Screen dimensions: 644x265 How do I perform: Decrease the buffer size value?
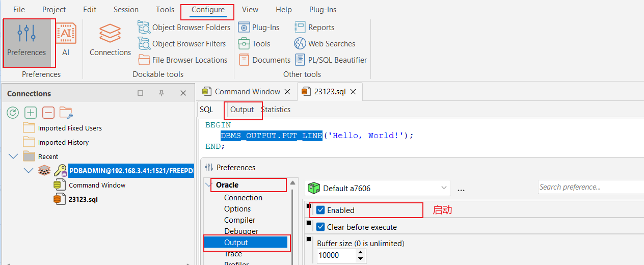tap(361, 258)
